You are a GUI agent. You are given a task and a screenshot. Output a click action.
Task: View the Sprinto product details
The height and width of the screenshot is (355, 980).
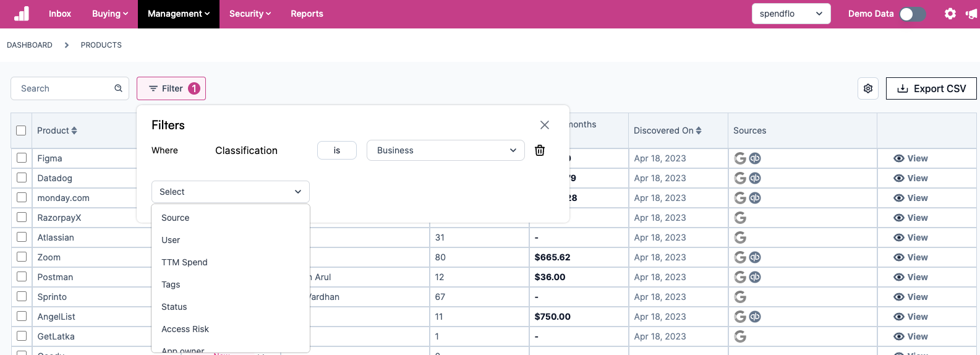tap(911, 297)
